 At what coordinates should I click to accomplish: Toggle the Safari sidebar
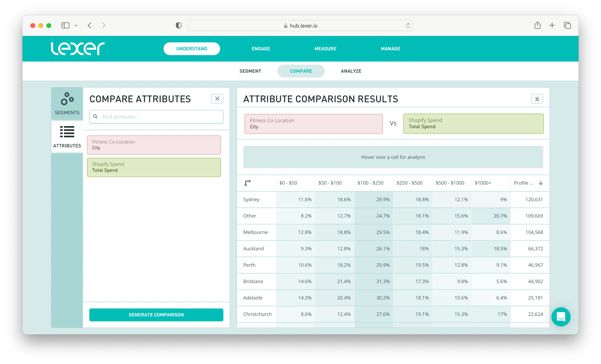coord(65,25)
